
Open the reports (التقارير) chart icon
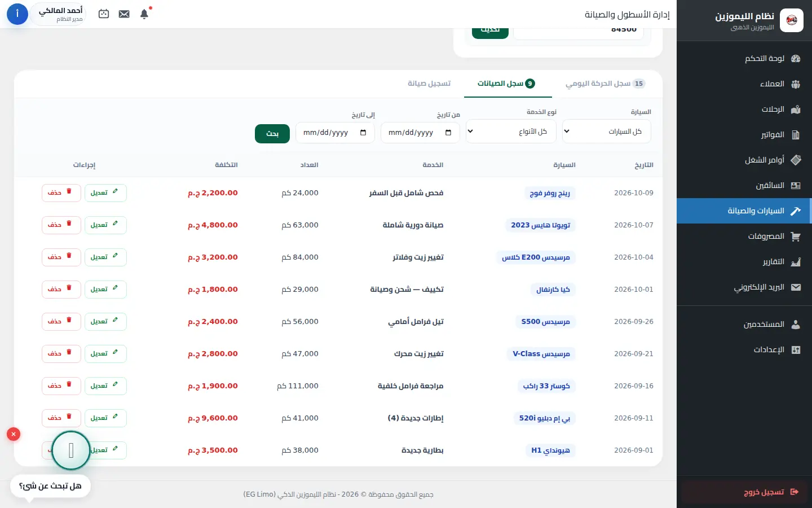(x=796, y=262)
